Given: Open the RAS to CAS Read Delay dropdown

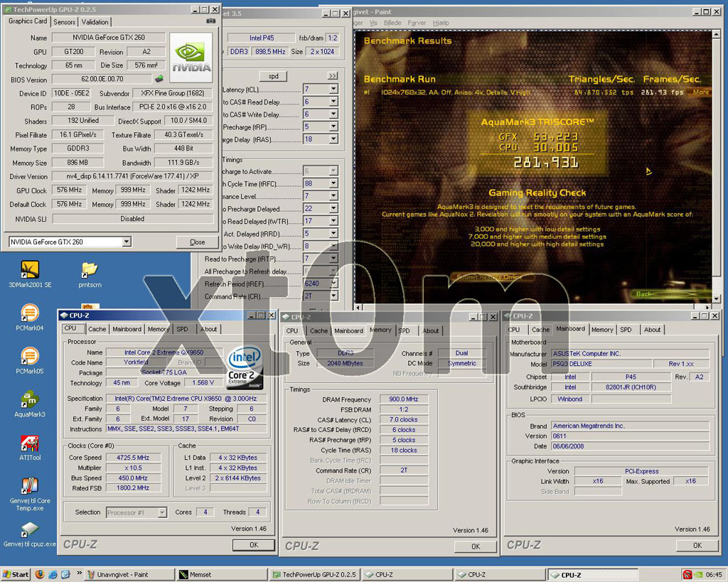Looking at the screenshot, I should pos(333,101).
